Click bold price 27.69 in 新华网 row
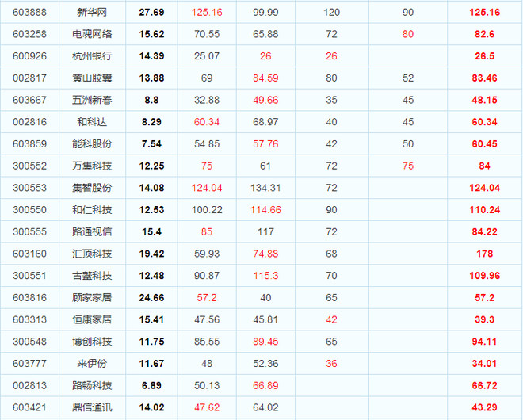Screen dimensions: 523x420 tap(152, 13)
